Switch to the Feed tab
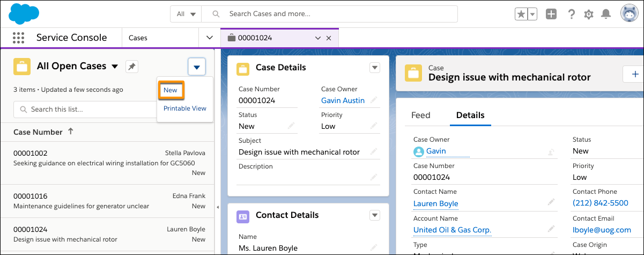The height and width of the screenshot is (255, 644). 421,115
